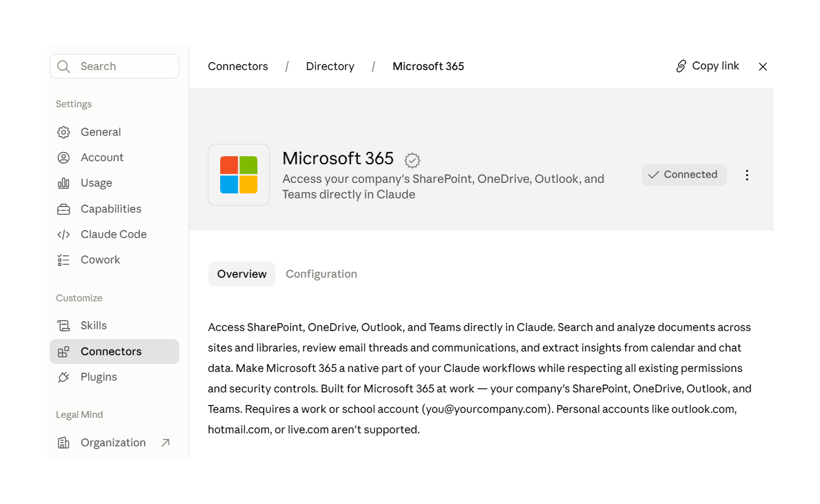Screen dimensions: 820x504
Task: Go to the Usage settings page
Action: pos(114,183)
